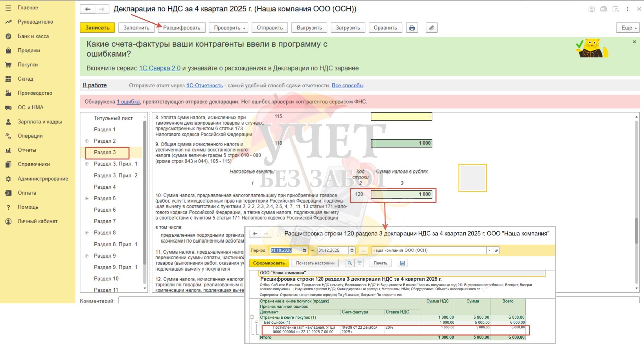The width and height of the screenshot is (644, 346).
Task: Expand the Раздел 8 tree node
Action: 87,233
